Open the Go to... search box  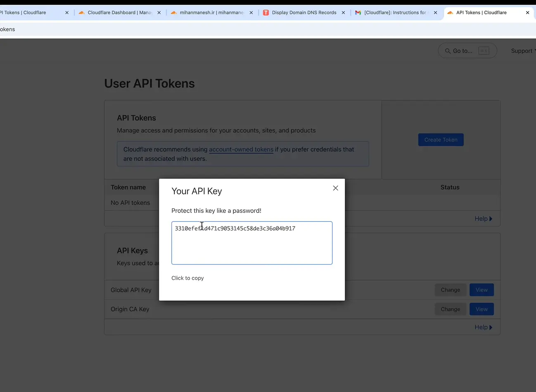[x=467, y=51]
